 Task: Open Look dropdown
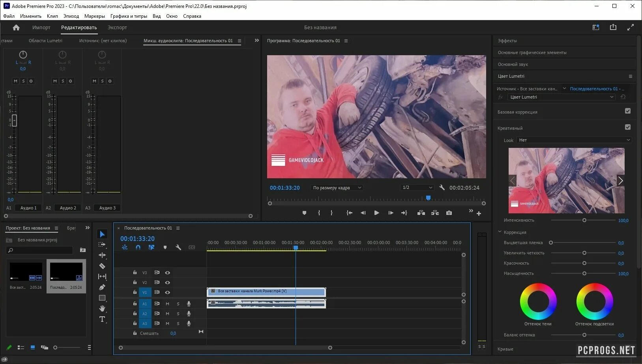tap(574, 140)
